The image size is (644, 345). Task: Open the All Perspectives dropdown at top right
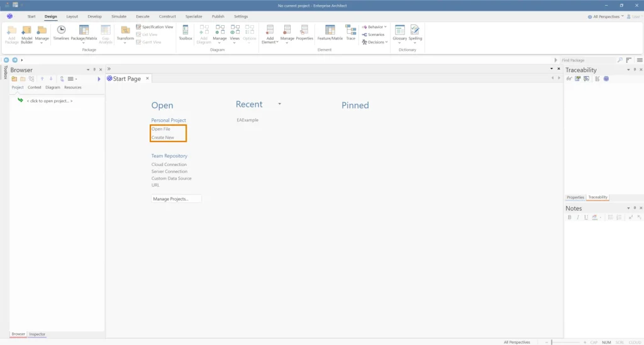click(x=606, y=16)
